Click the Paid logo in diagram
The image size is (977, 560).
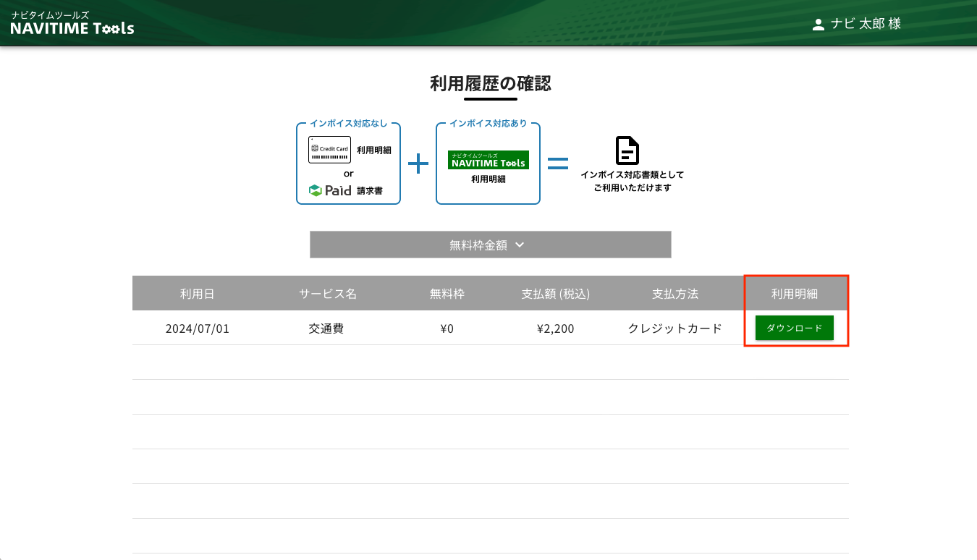coord(330,190)
